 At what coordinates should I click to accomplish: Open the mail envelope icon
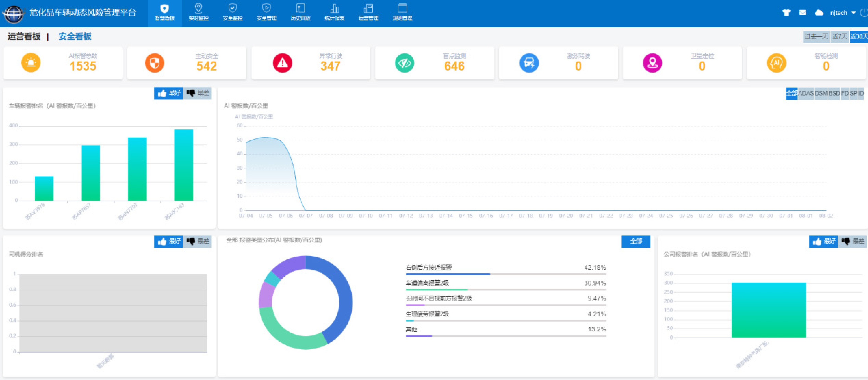pos(803,13)
